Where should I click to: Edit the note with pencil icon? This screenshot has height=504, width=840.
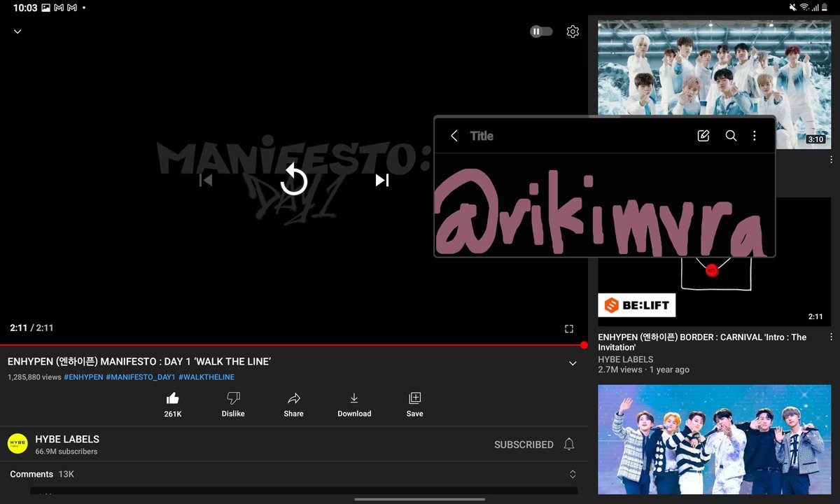point(703,136)
